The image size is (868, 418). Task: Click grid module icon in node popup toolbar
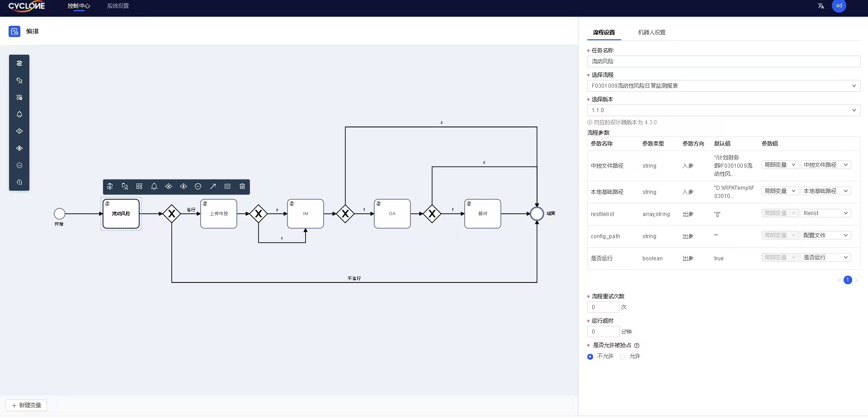pyautogui.click(x=139, y=186)
